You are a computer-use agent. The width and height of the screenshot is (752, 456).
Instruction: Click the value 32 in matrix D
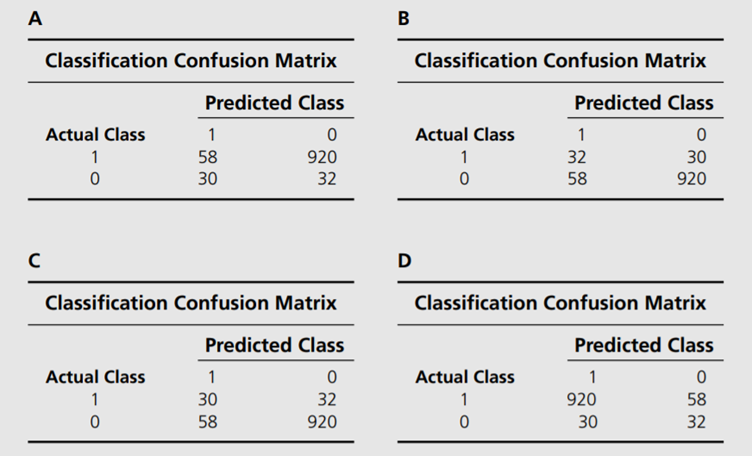[x=695, y=422]
